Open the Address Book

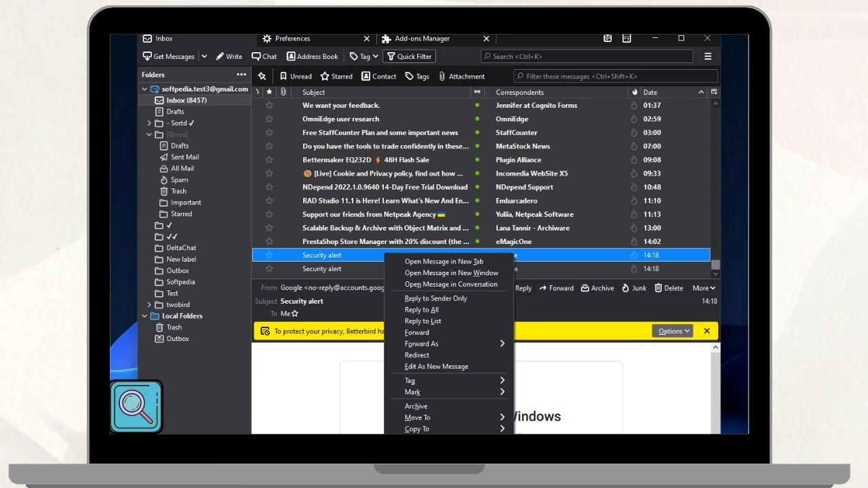coord(312,57)
